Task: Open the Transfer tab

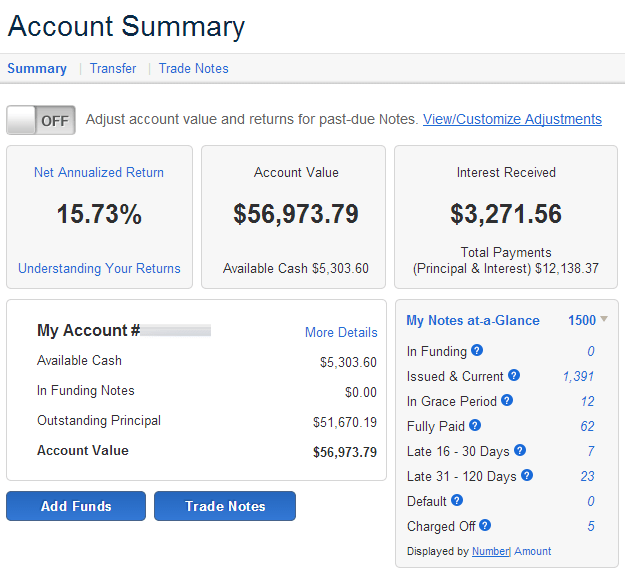Action: [113, 69]
